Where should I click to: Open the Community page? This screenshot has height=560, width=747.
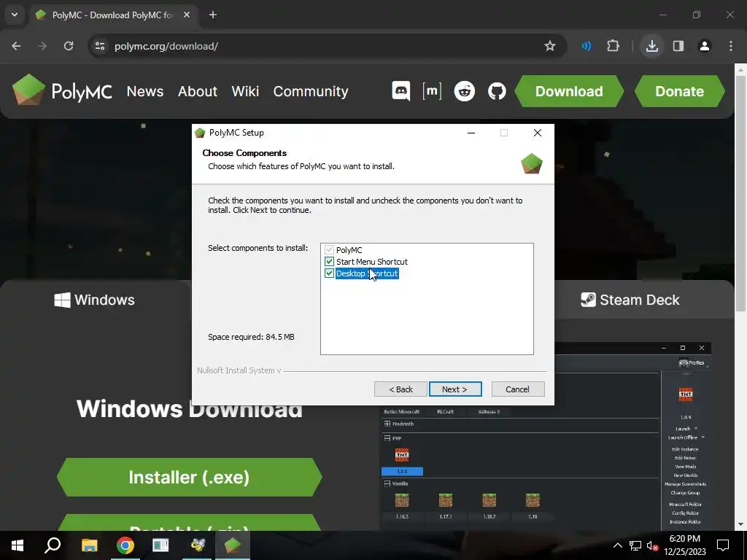tap(311, 91)
